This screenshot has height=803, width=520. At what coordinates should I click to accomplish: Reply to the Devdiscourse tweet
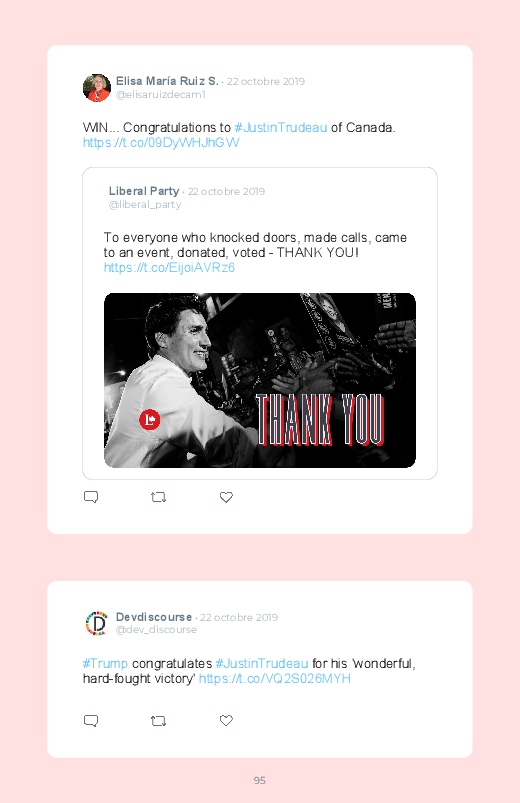pos(91,721)
